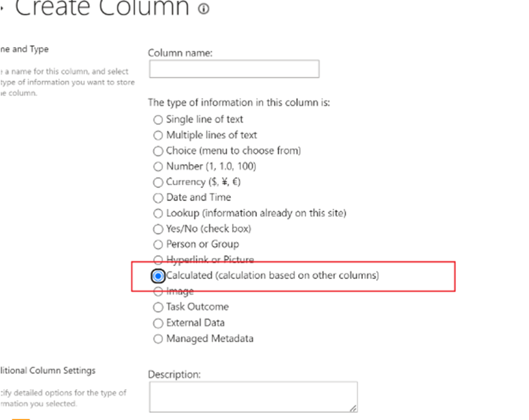Pick the Number (1, 1.0, 100) type
The image size is (529, 420).
158,167
